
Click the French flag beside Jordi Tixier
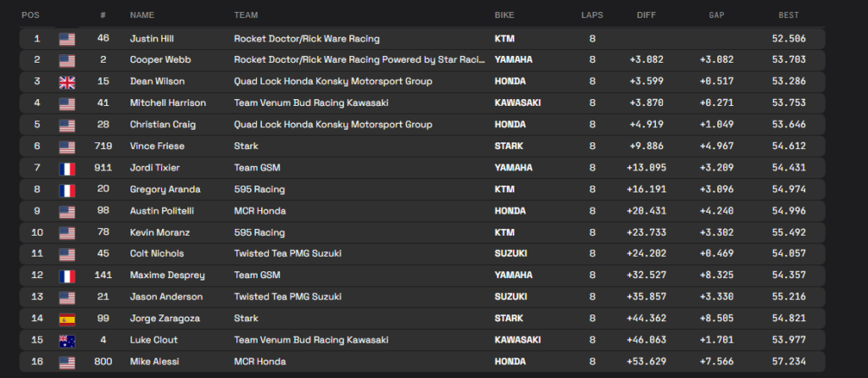[67, 169]
